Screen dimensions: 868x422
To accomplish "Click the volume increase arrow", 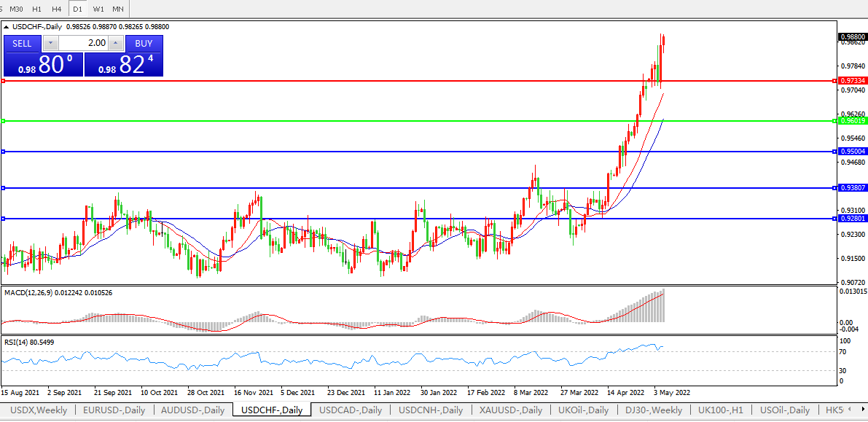I will (114, 43).
